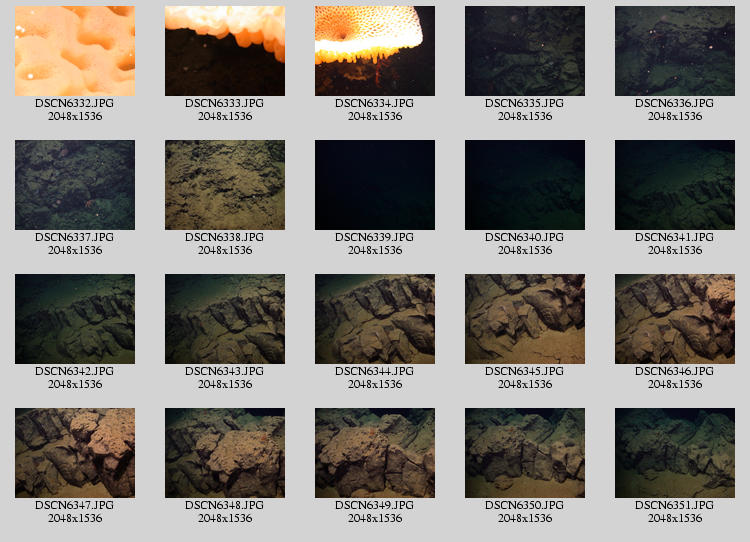
Task: Click the 2048x1536 size under DSCN6336.JPG
Action: (675, 116)
